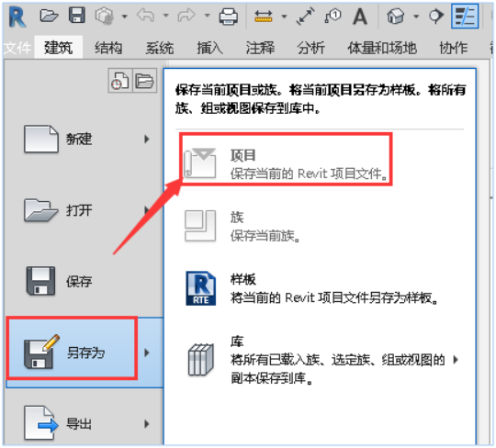Toggle the Thin Lines highlighted icon
This screenshot has height=448, width=496.
[x=465, y=16]
